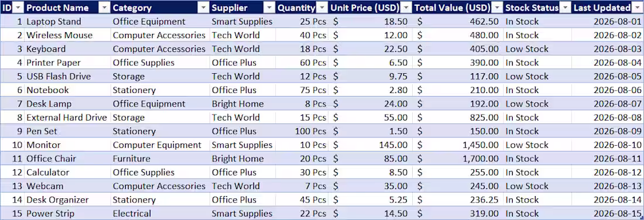Open the Stock Status filter dropdown

[x=565, y=8]
